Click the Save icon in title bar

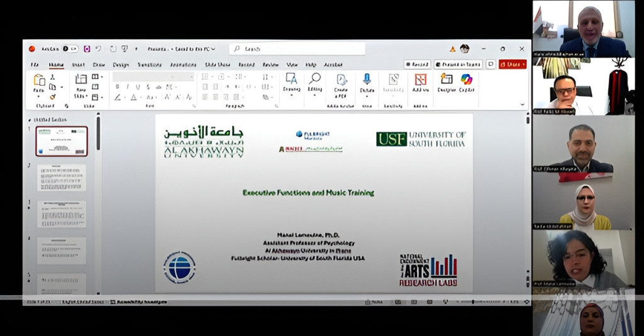[x=87, y=49]
